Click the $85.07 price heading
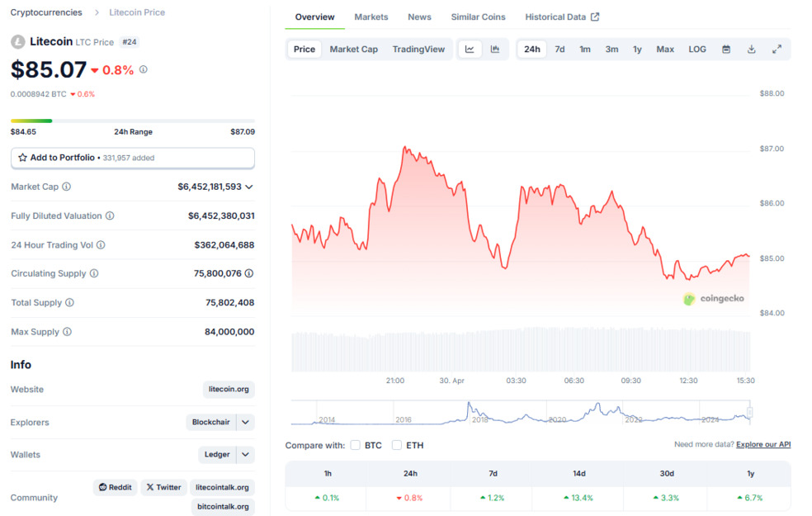Screen dimensions: 812x516 click(49, 69)
